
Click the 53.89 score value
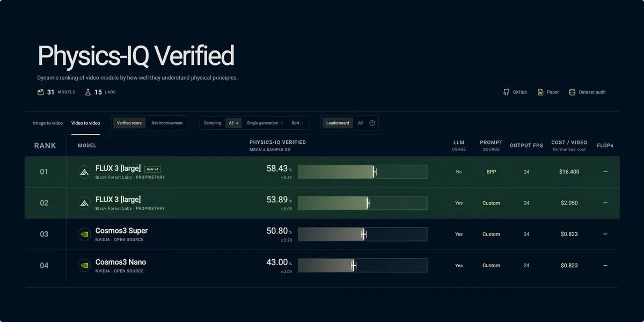(x=277, y=200)
